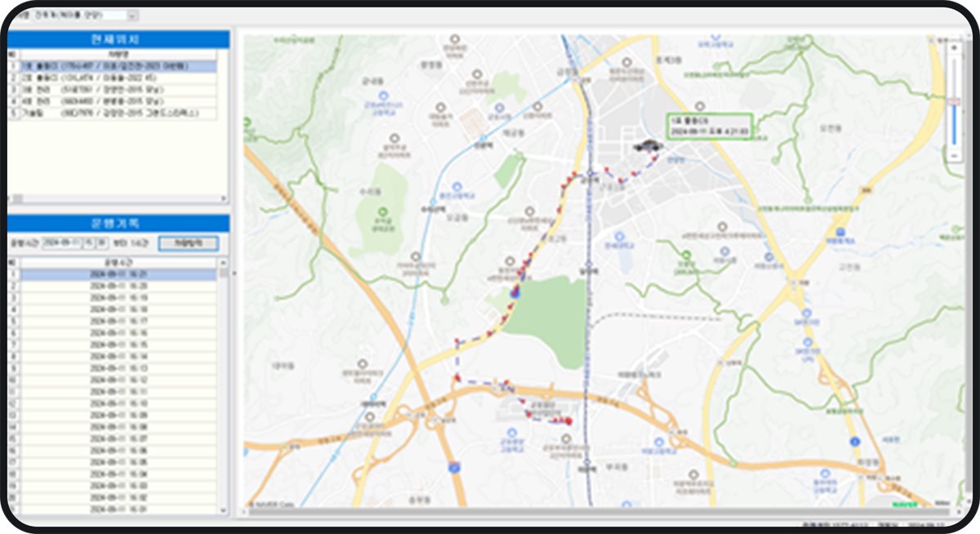The image size is (980, 534).
Task: Select the 16:09 record in 운행기록
Action: tap(119, 416)
